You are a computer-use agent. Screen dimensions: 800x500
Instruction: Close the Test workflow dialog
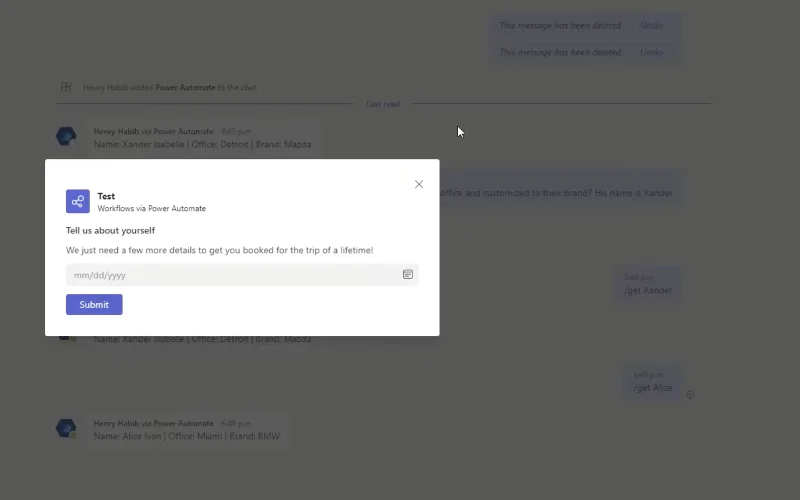click(x=419, y=184)
